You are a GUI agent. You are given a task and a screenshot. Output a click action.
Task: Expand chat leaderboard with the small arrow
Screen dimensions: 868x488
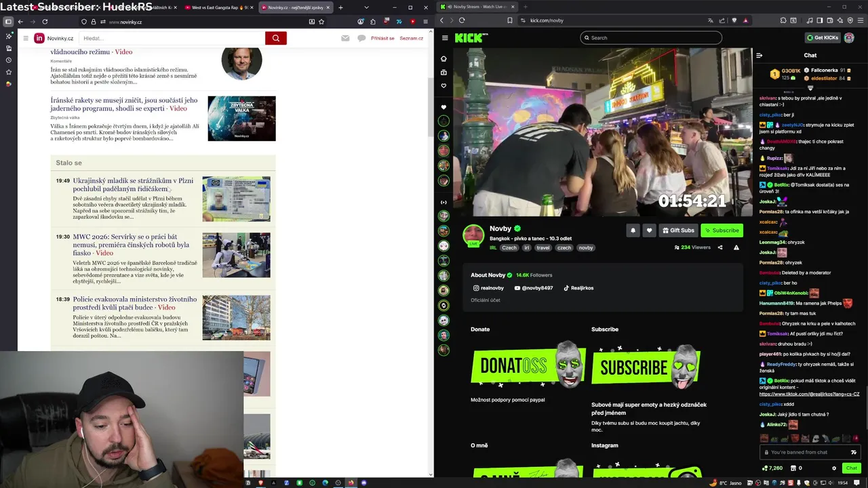point(810,88)
